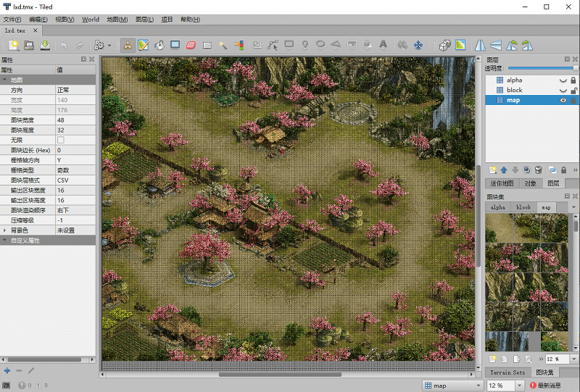The image size is (580, 392).
Task: Open the current layer map combo box
Action: (453, 385)
